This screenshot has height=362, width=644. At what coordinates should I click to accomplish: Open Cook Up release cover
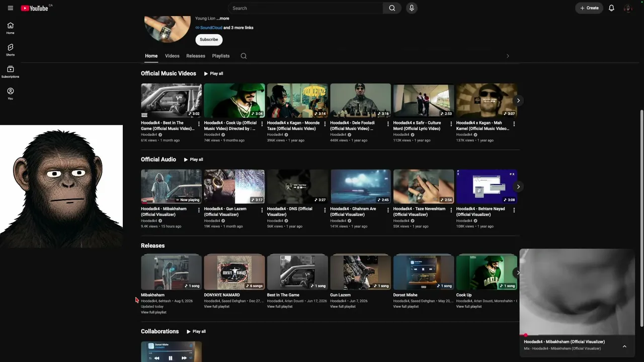tap(487, 273)
